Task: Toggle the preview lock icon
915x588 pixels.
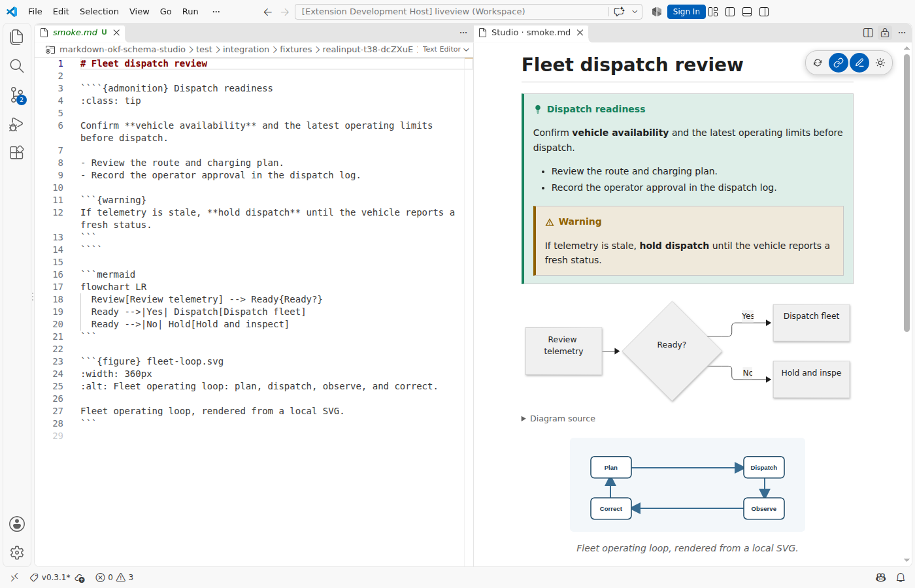Action: (885, 33)
